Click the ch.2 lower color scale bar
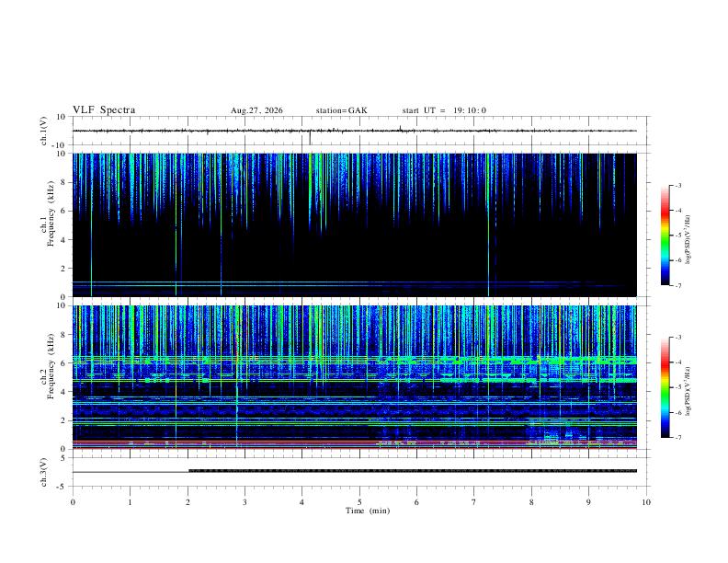The height and width of the screenshot is (563, 728). [x=665, y=387]
